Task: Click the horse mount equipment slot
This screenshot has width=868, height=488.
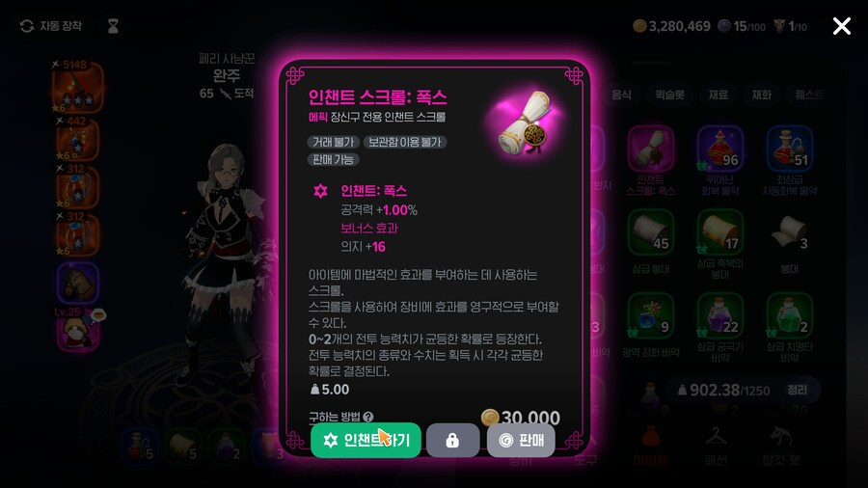Action: [x=78, y=283]
